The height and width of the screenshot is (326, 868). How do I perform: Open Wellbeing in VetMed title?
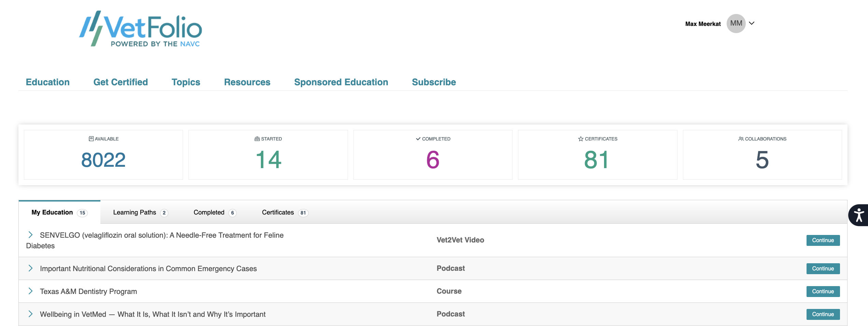pos(153,314)
